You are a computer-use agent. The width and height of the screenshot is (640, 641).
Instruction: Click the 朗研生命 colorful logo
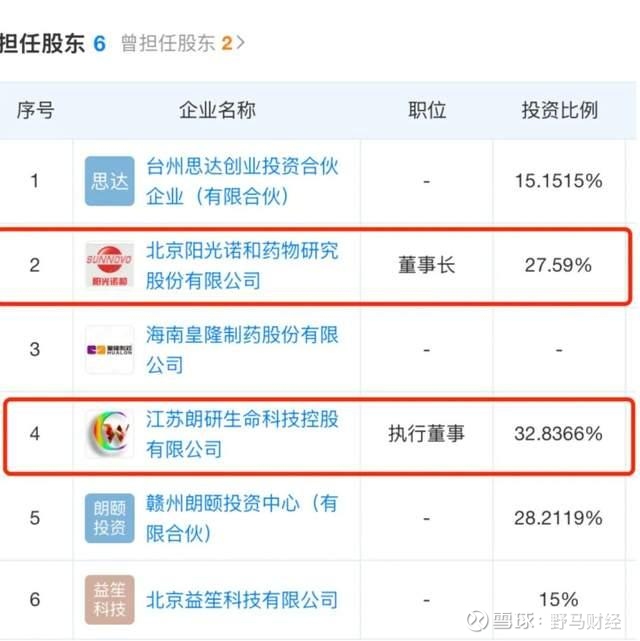[109, 434]
